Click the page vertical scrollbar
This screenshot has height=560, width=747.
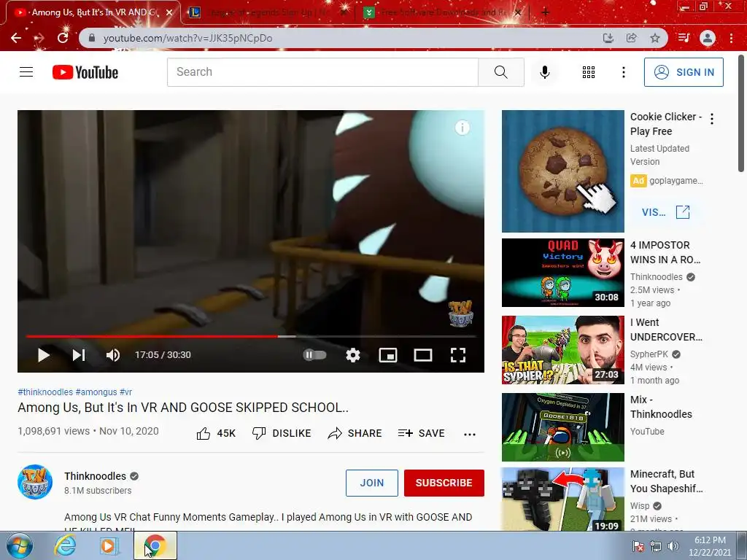(x=741, y=114)
